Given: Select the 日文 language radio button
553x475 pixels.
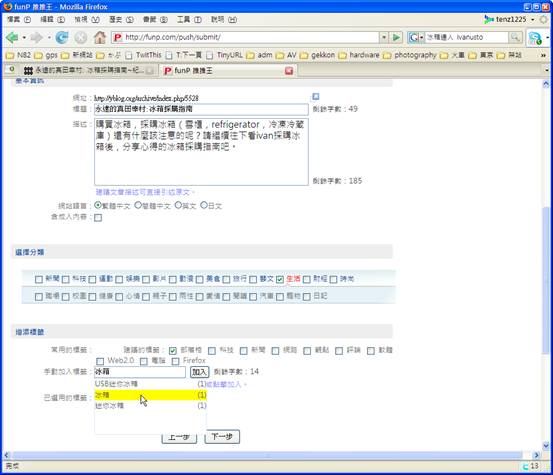Looking at the screenshot, I should click(204, 205).
